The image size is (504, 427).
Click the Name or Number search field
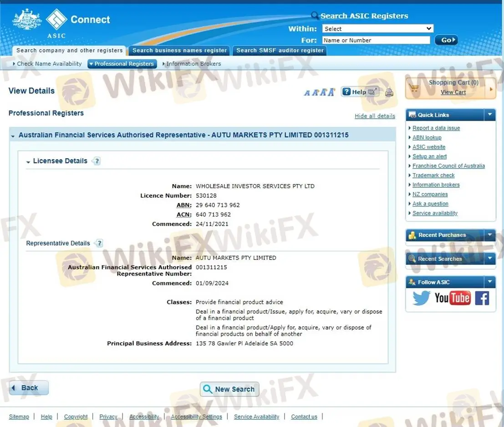(376, 40)
